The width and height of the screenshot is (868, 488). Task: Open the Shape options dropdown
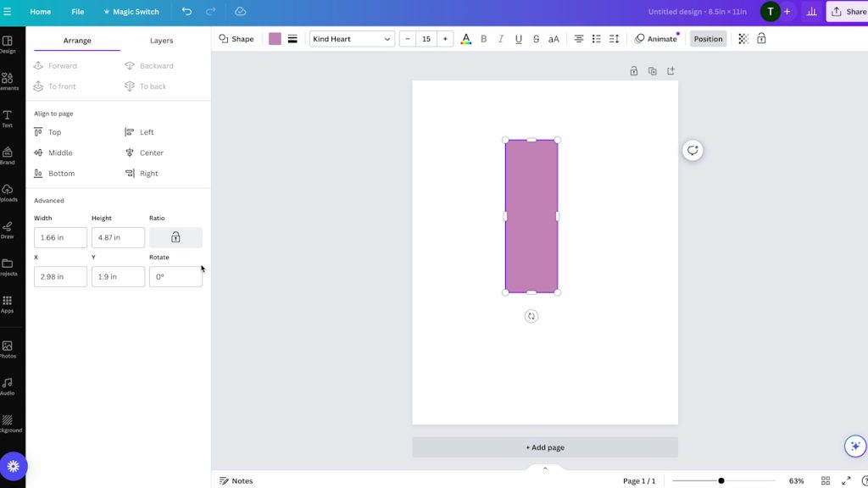point(236,39)
